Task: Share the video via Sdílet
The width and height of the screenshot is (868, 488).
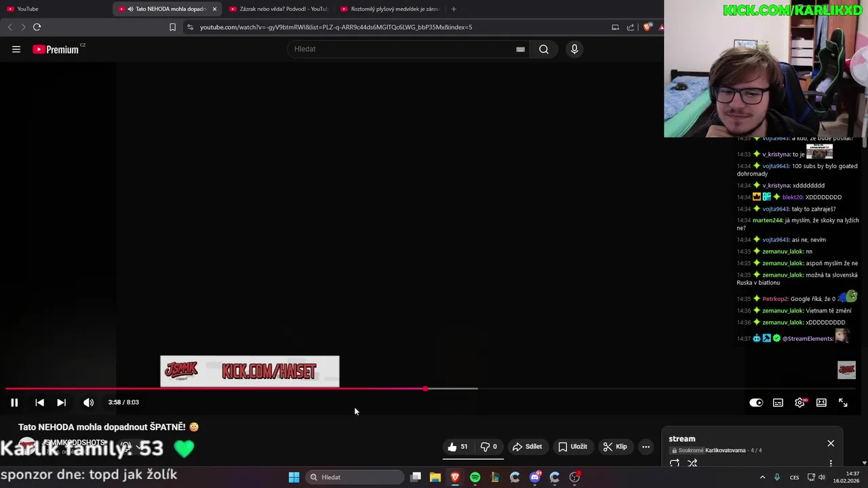Action: click(x=527, y=447)
